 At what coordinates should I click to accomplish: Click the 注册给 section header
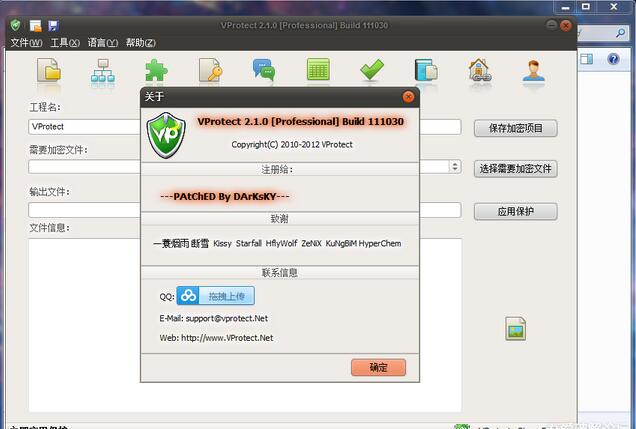pos(279,169)
